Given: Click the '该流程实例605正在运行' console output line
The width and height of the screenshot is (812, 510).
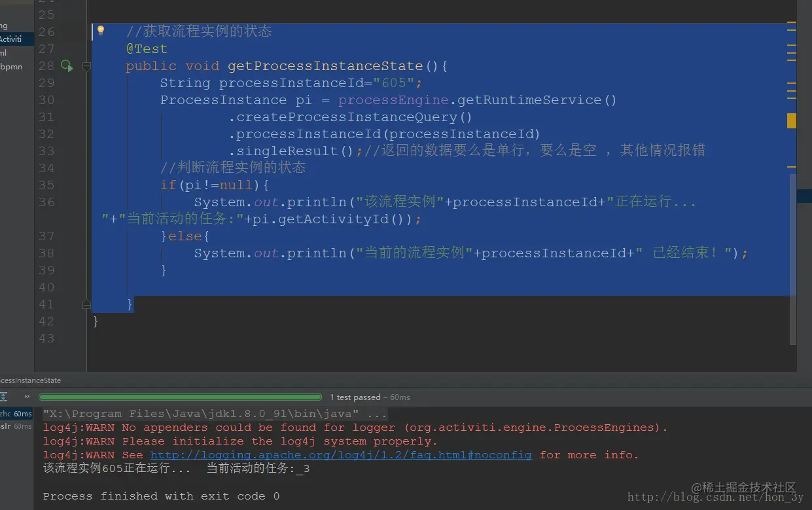Looking at the screenshot, I should tap(177, 469).
